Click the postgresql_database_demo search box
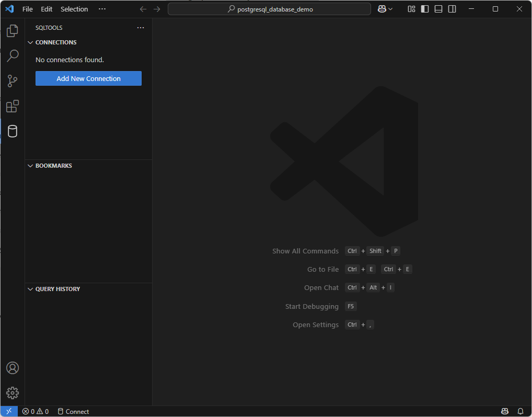Viewport: 532px width, 417px height. coord(269,9)
